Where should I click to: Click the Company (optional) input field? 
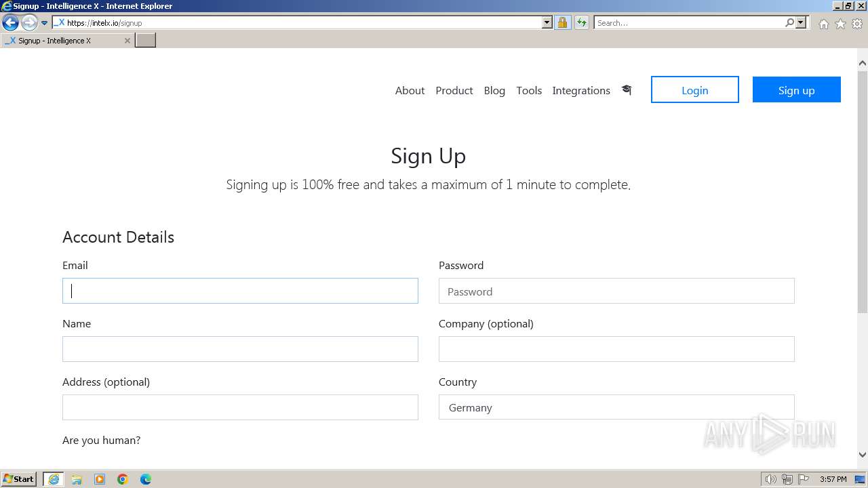click(x=616, y=349)
